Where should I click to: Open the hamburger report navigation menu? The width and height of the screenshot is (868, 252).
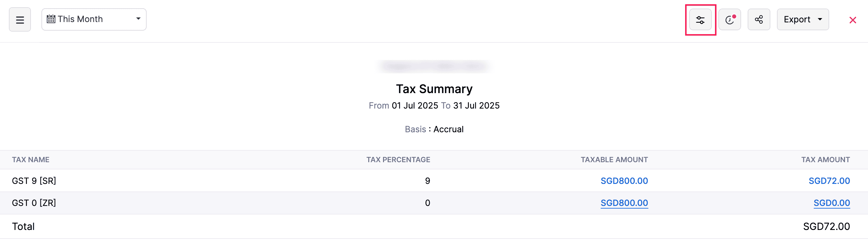19,19
